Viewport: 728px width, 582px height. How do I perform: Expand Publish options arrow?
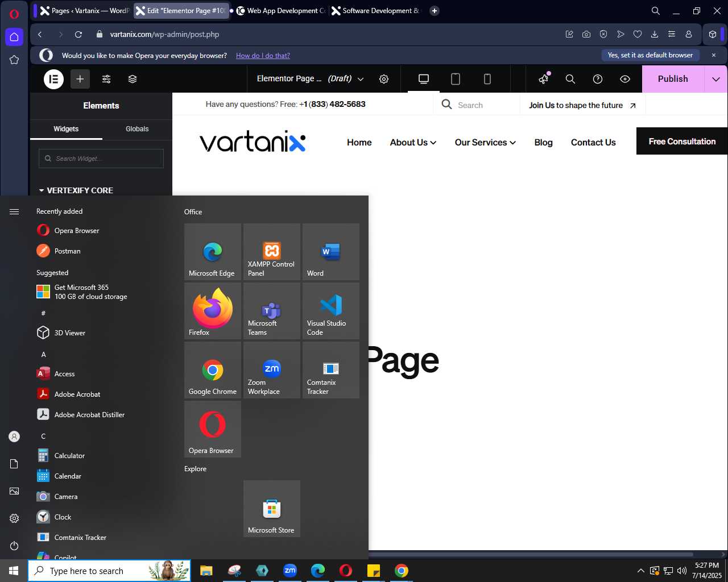click(716, 79)
